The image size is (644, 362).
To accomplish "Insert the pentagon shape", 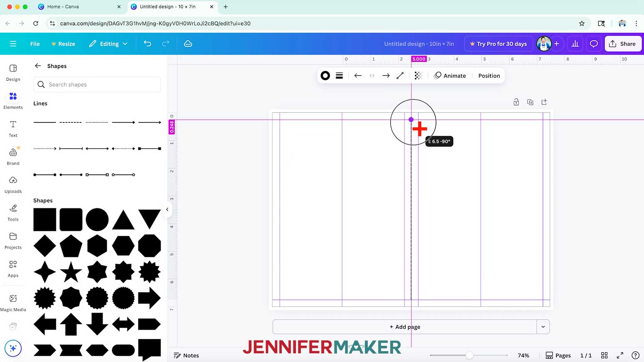I will (71, 246).
